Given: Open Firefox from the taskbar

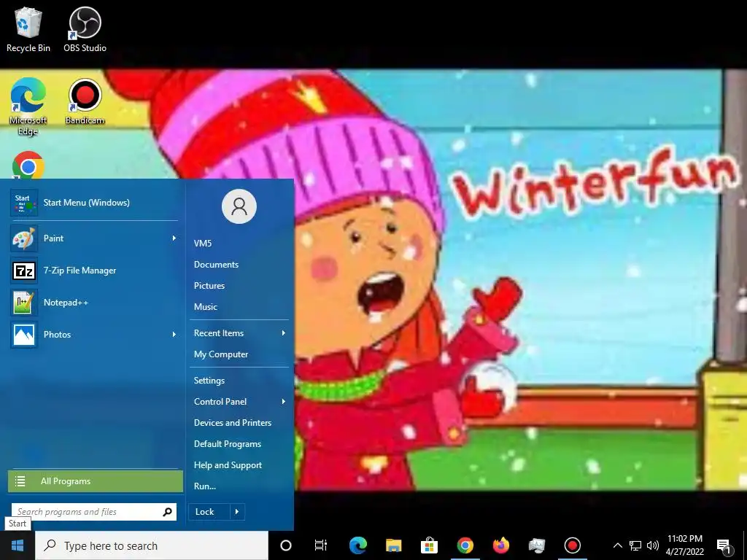Looking at the screenshot, I should click(500, 545).
